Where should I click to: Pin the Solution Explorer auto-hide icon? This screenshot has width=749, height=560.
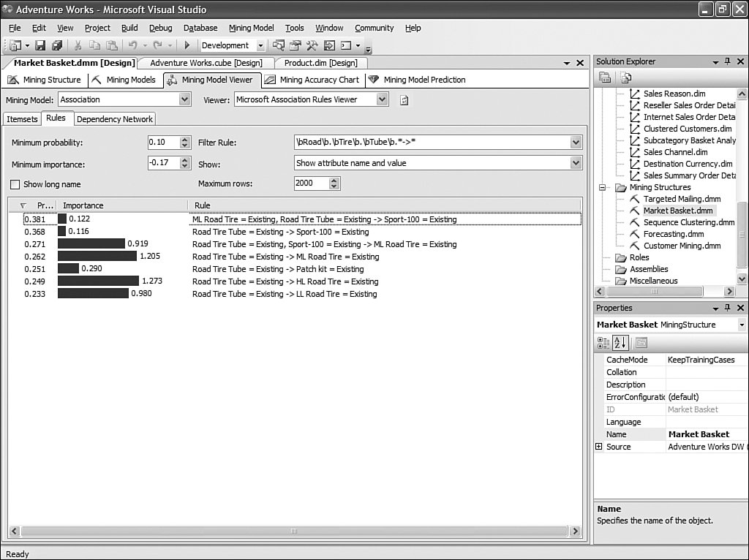(727, 62)
